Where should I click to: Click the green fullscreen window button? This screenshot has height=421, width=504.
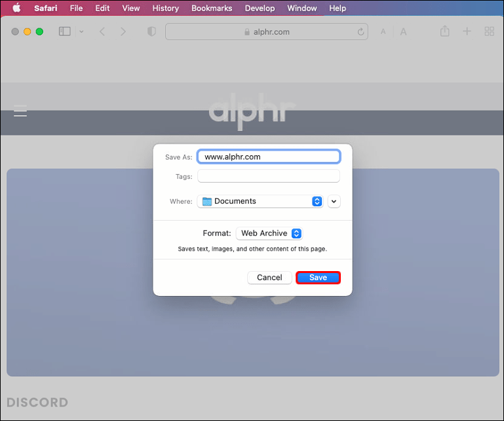39,31
